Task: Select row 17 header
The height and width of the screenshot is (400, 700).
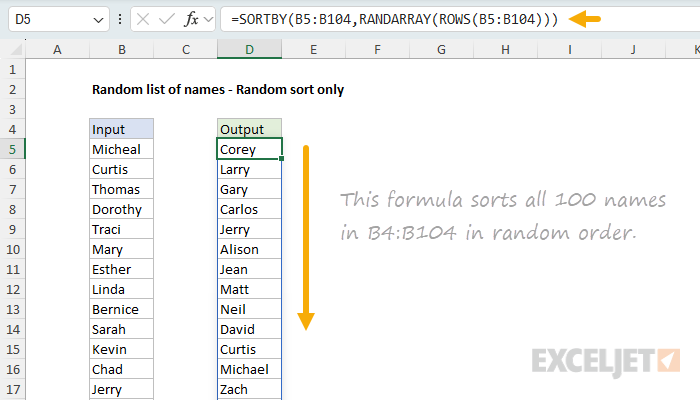Action: [12, 389]
